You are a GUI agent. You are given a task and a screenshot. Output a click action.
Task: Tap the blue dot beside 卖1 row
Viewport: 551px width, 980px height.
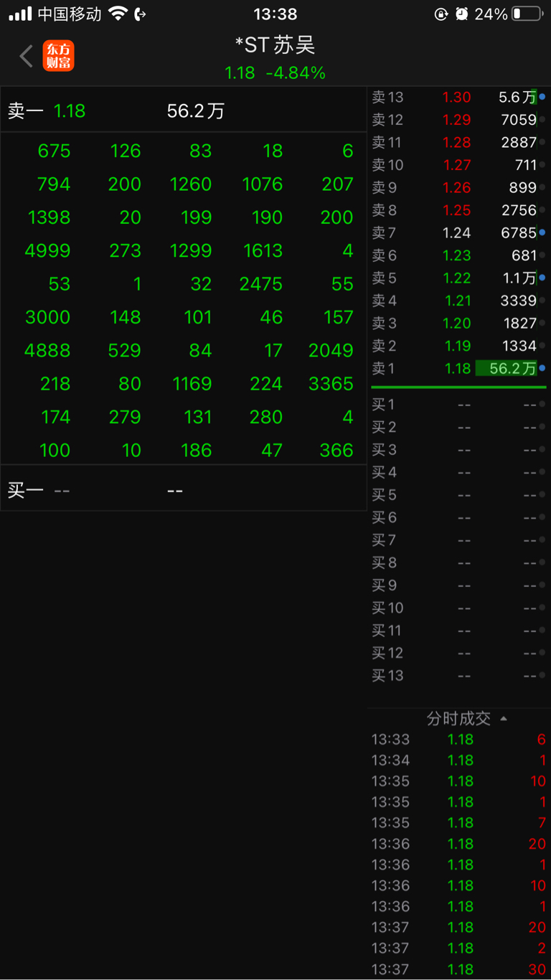(542, 368)
